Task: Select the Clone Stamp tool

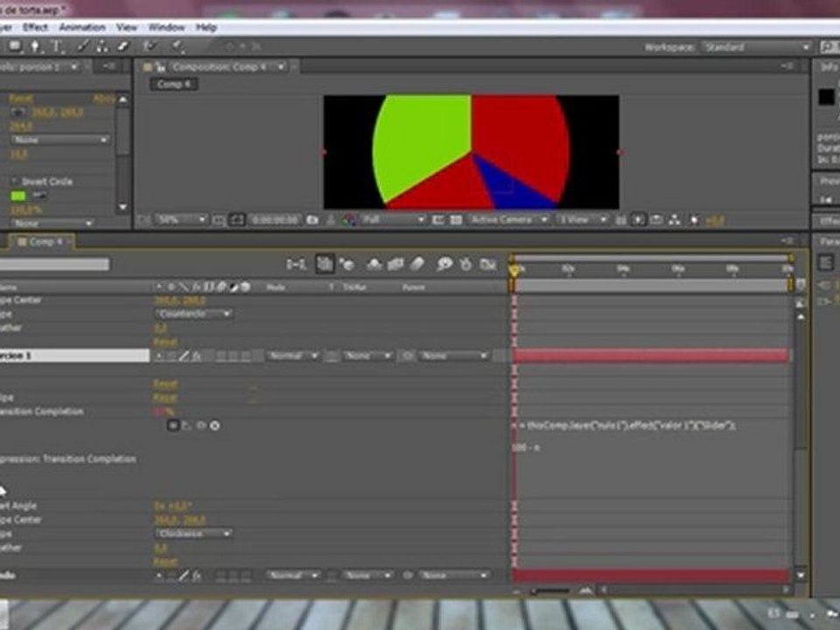Action: click(101, 46)
